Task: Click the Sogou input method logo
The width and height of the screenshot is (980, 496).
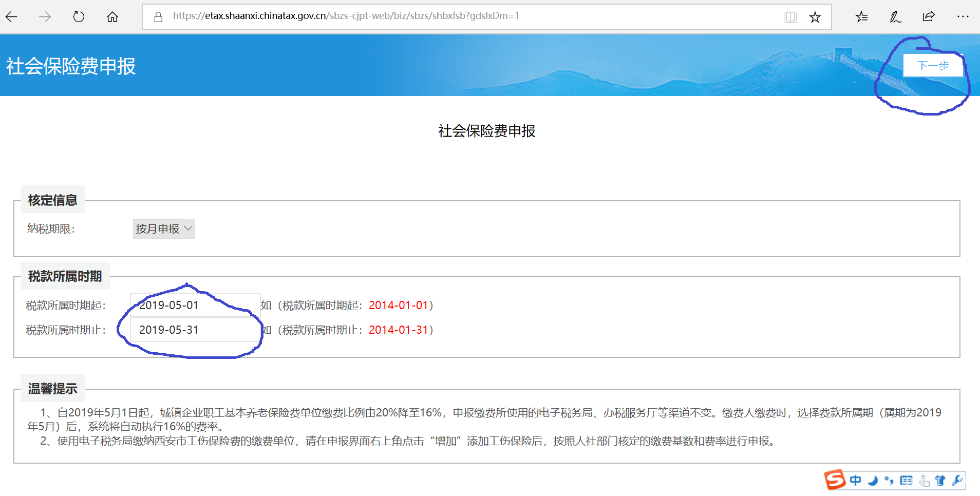Action: pos(835,480)
